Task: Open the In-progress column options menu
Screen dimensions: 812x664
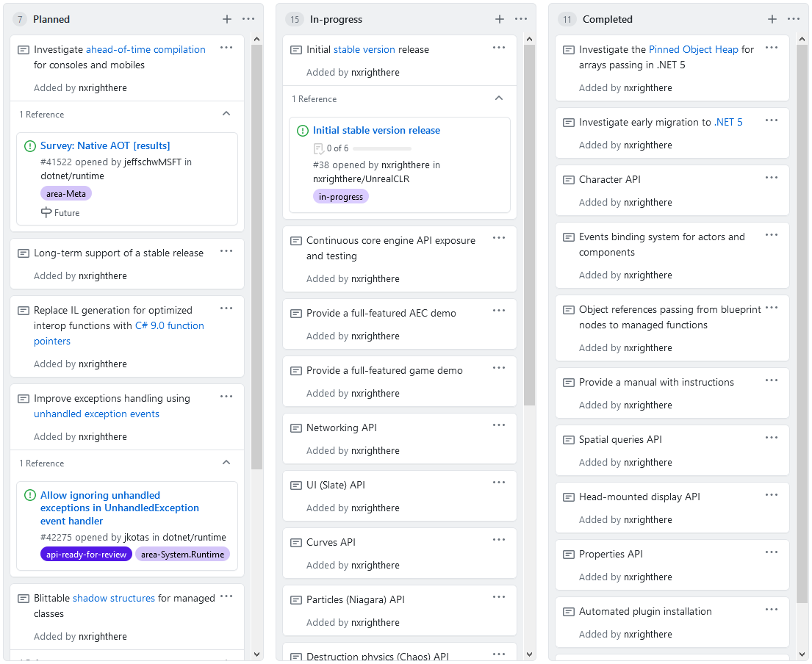Action: (521, 19)
